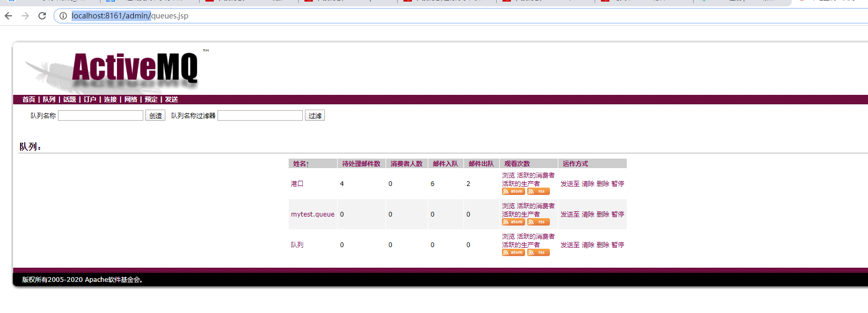
Task: Click the browser address bar URL
Action: 130,16
